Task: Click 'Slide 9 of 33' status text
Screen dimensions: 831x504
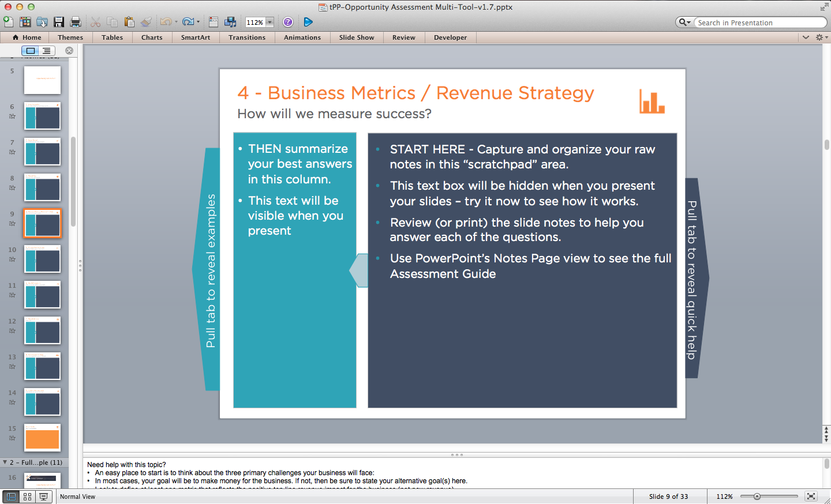Action: pyautogui.click(x=668, y=497)
